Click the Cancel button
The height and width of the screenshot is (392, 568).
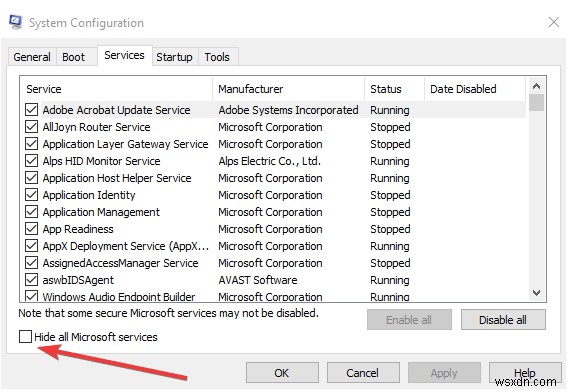363,373
